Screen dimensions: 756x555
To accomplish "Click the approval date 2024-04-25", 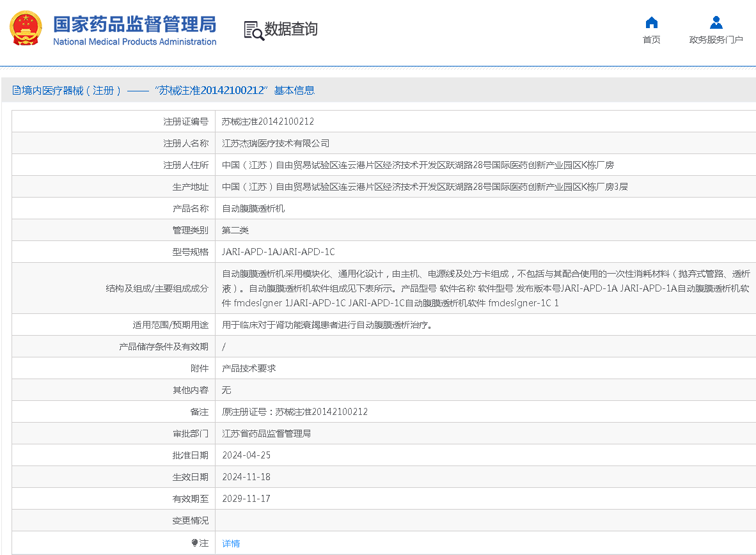I will tap(246, 455).
